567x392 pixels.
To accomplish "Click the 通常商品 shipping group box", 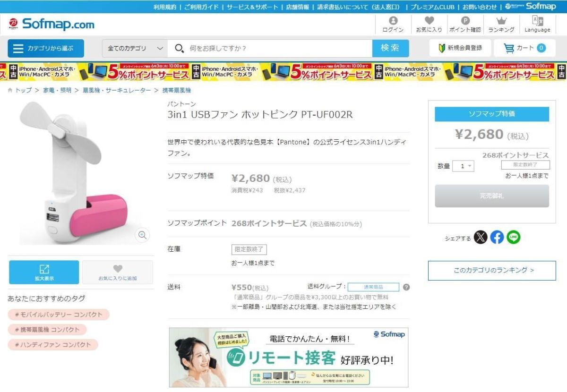I will pos(374,287).
